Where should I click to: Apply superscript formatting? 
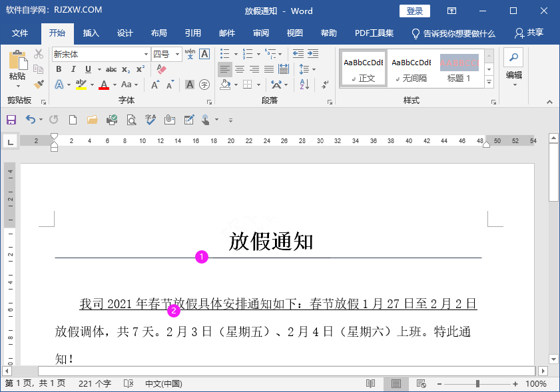pyautogui.click(x=140, y=69)
